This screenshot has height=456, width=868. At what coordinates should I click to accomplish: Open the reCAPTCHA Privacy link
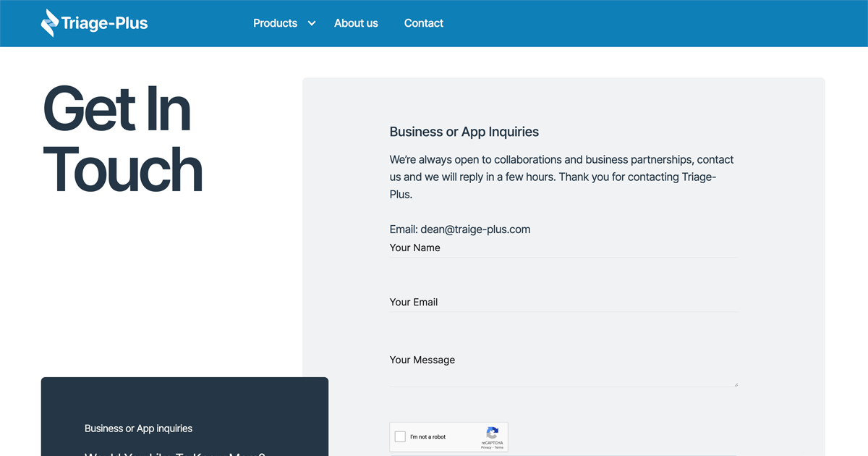tap(485, 447)
